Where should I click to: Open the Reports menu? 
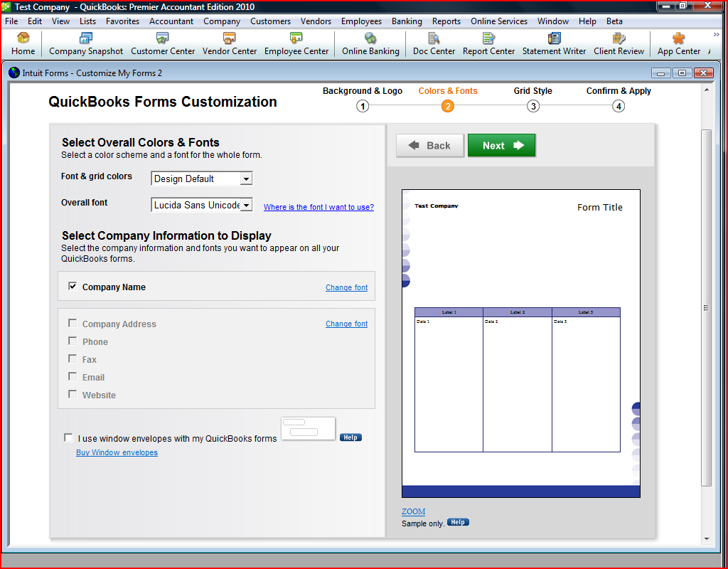446,21
